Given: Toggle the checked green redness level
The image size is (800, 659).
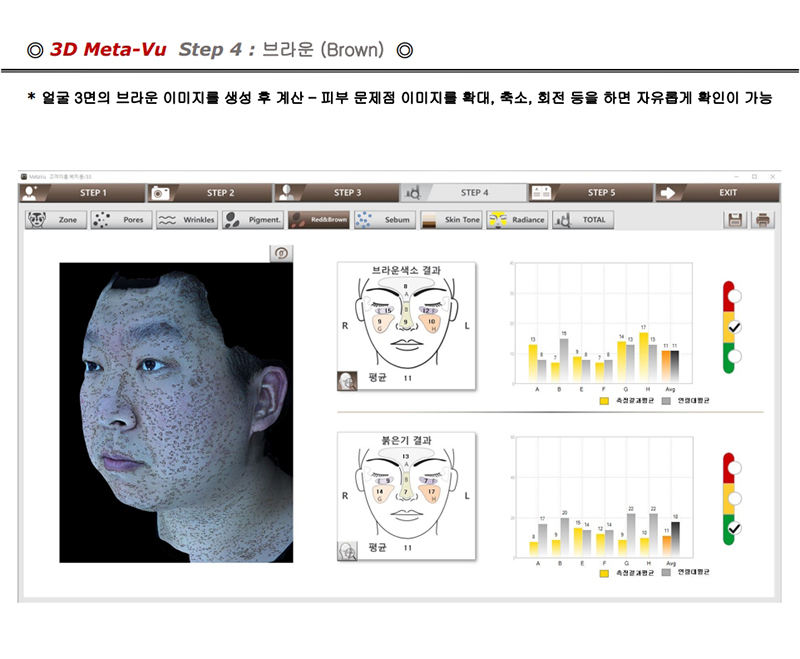Looking at the screenshot, I should [x=735, y=528].
